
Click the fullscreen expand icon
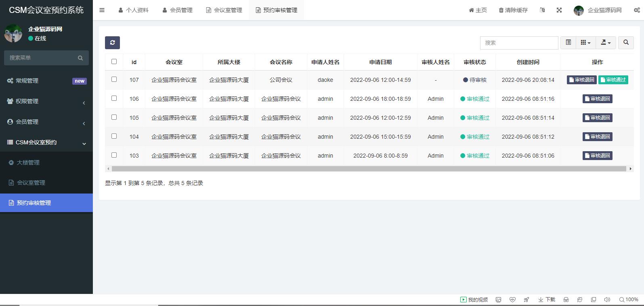coord(559,10)
